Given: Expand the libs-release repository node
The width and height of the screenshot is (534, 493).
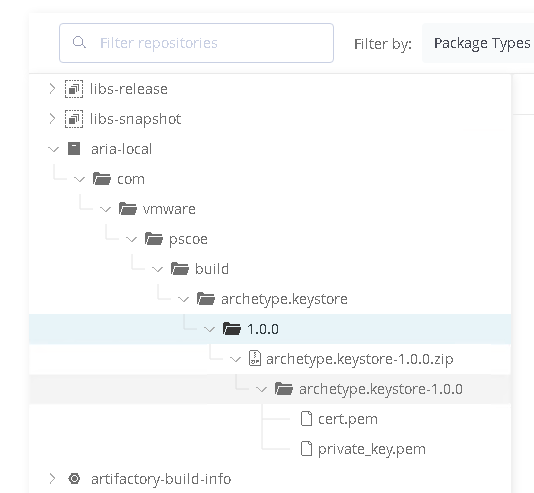Looking at the screenshot, I should tap(52, 89).
